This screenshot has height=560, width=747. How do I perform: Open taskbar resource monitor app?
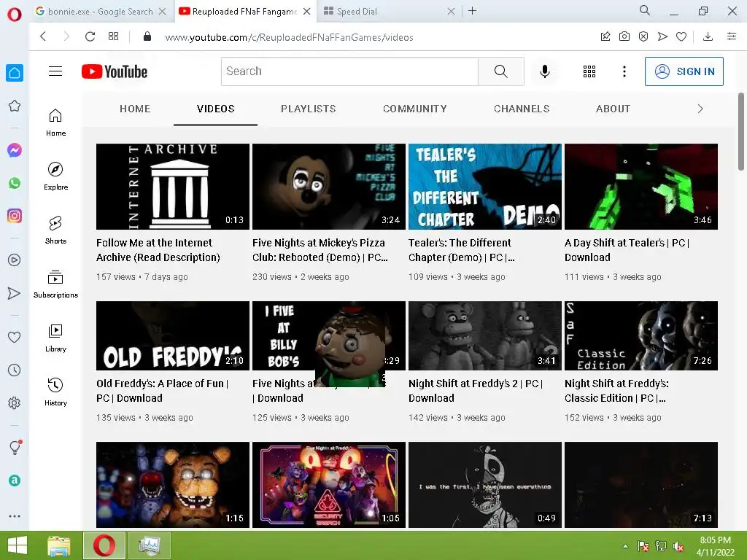click(x=150, y=545)
